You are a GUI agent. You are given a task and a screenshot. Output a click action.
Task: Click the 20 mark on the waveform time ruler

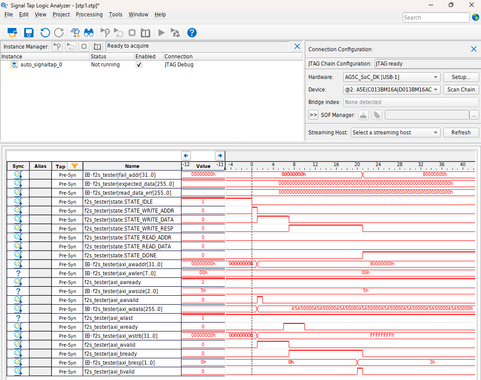(x=357, y=164)
